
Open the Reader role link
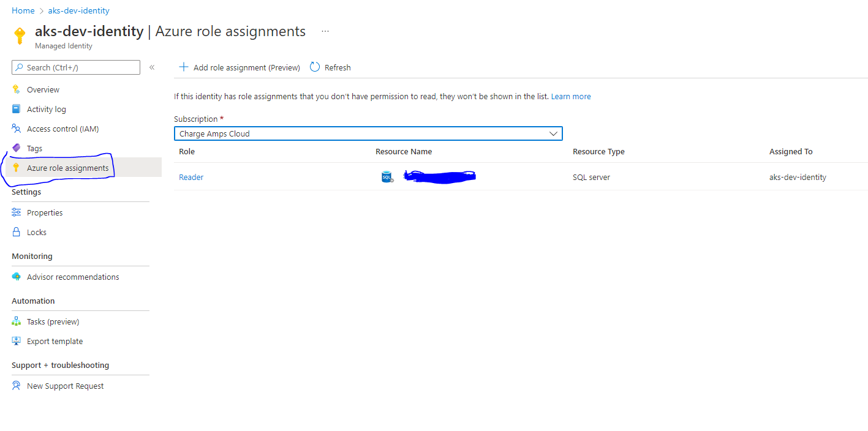tap(191, 177)
